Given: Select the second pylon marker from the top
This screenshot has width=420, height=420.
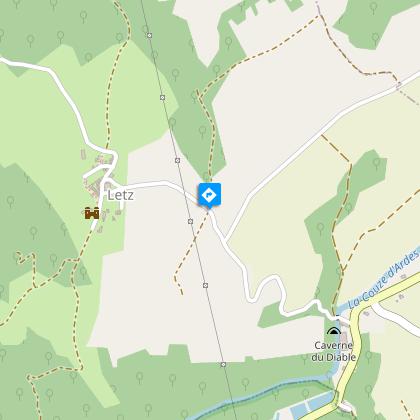Looking at the screenshot, I should click(x=162, y=97).
